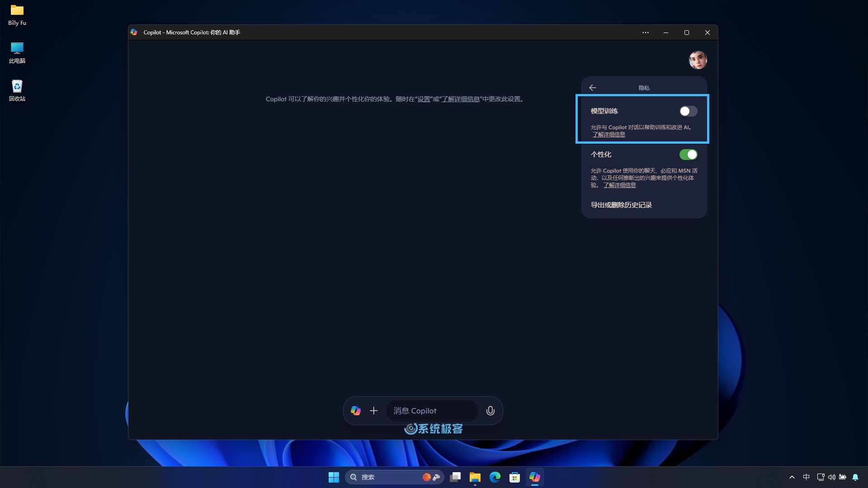Click the 中 input method indicator

(x=806, y=477)
